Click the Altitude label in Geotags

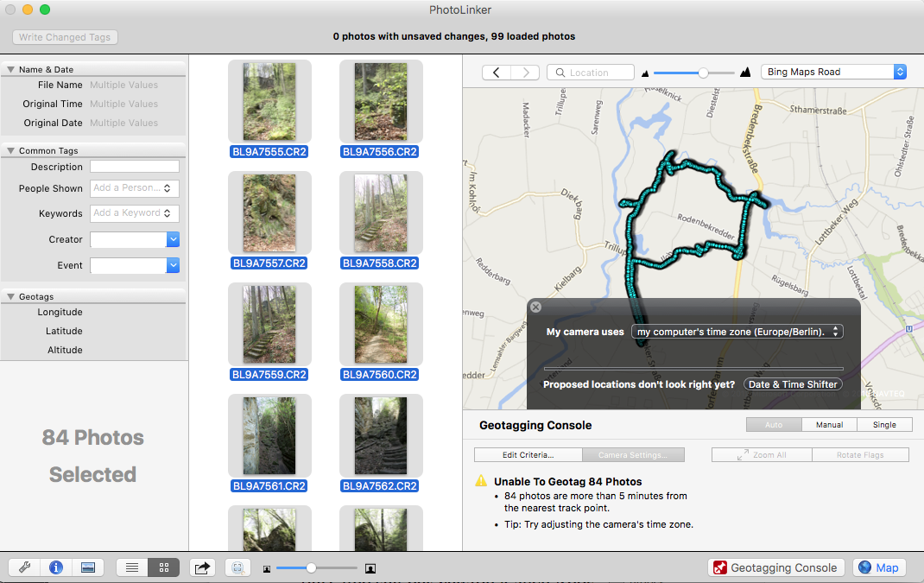[65, 350]
